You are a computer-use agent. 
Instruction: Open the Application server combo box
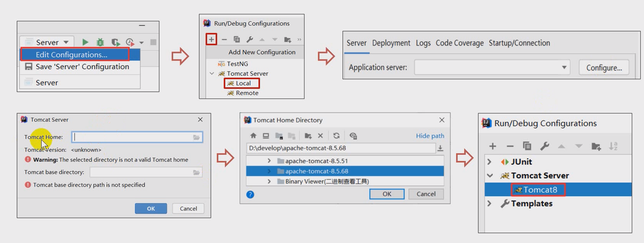(492, 67)
